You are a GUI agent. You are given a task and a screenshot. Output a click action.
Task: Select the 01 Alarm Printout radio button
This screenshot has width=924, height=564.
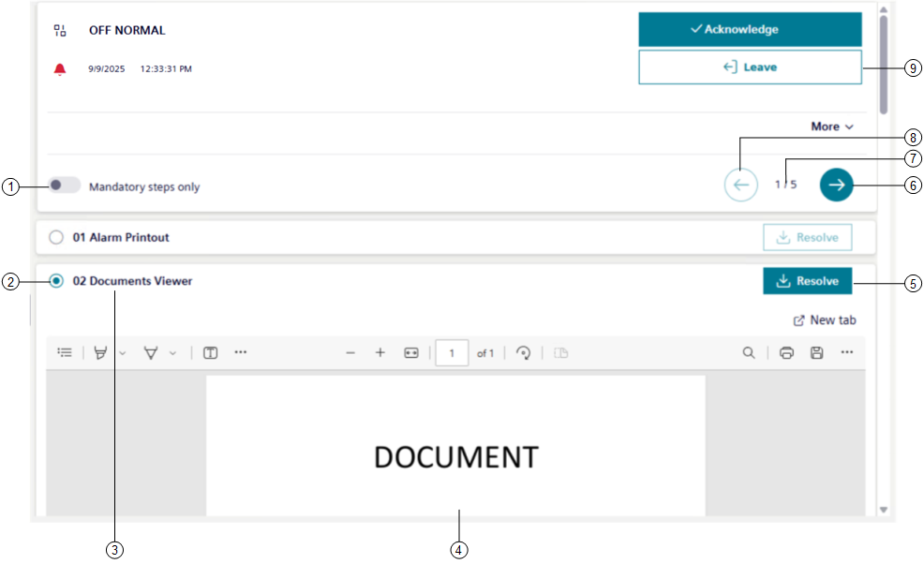pyautogui.click(x=56, y=238)
